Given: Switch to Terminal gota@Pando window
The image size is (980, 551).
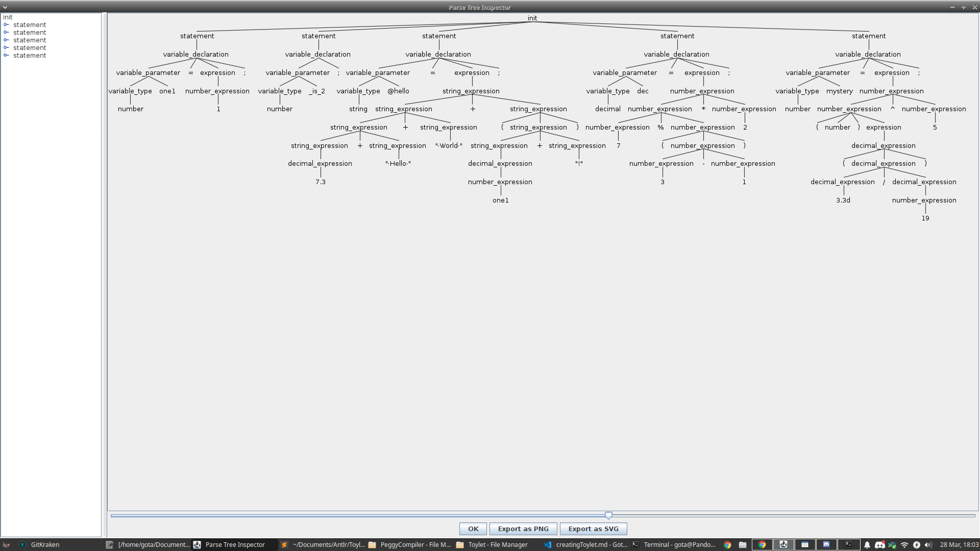Looking at the screenshot, I should point(674,544).
